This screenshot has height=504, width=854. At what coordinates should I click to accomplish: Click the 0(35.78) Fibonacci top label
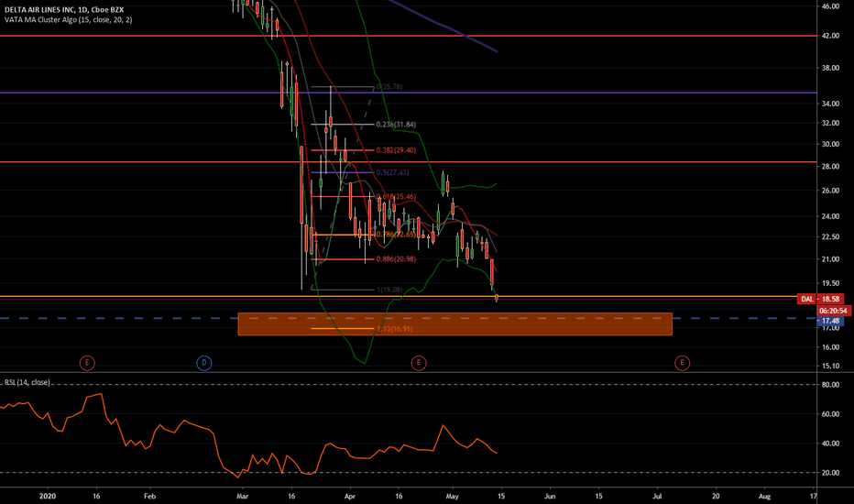point(389,87)
